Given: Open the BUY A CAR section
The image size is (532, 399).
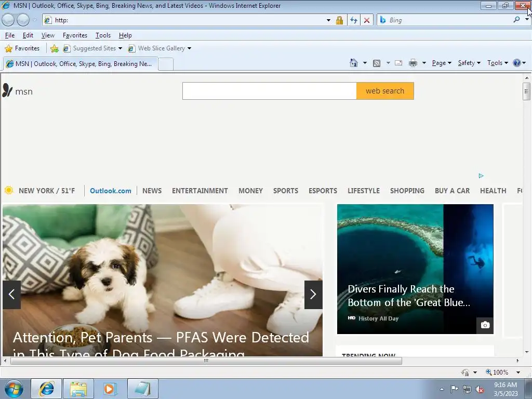Looking at the screenshot, I should 453,191.
